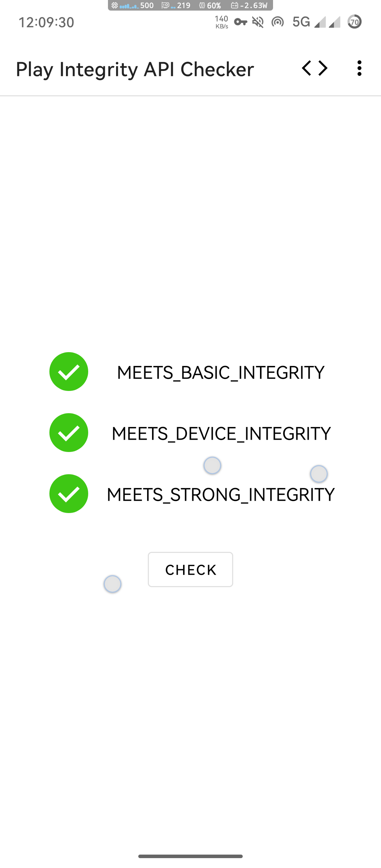Tap the MEETS_DEVICE_INTEGRITY text label
This screenshot has width=381, height=868.
pos(221,433)
